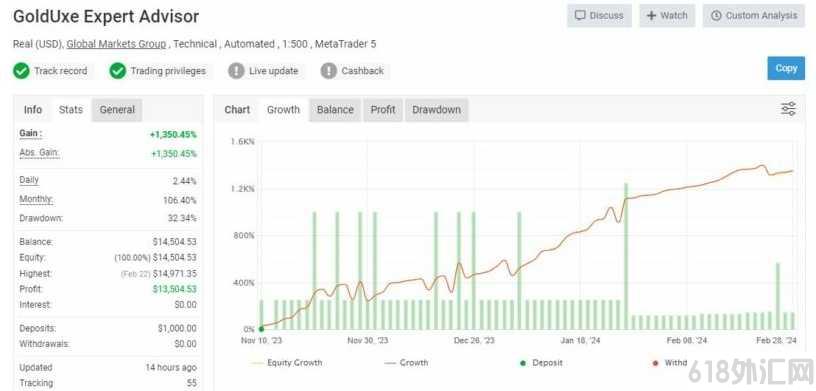This screenshot has height=391, width=816.
Task: Click the Live update exclamation icon
Action: 236,71
